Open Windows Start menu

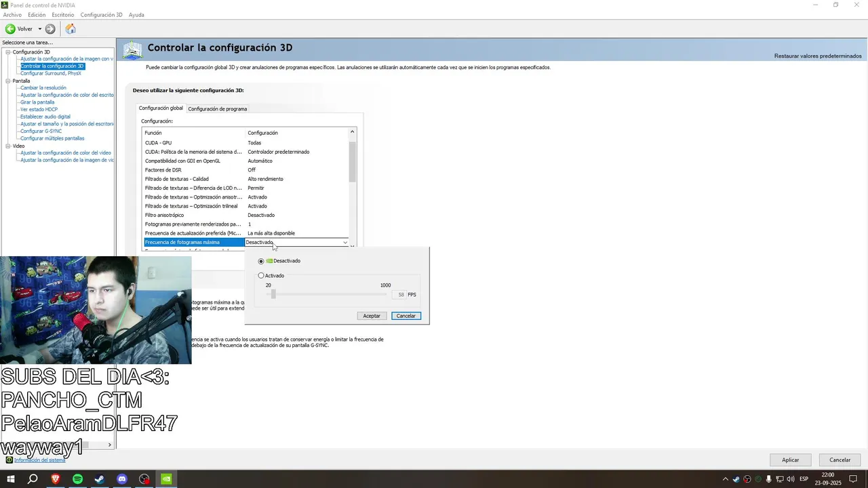11,479
